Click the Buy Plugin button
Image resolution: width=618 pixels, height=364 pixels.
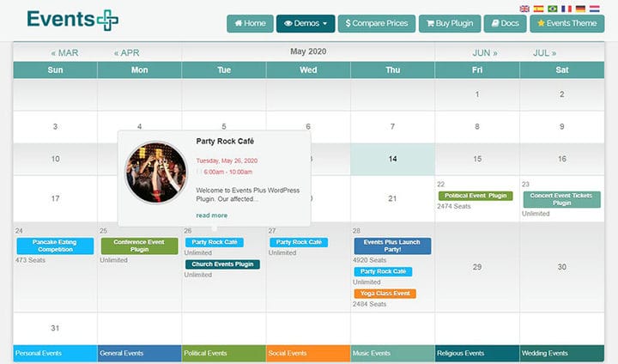[450, 24]
